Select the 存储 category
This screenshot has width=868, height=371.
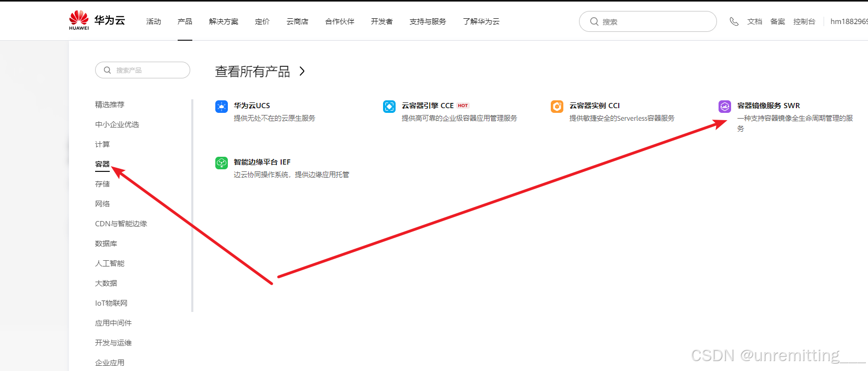(102, 184)
